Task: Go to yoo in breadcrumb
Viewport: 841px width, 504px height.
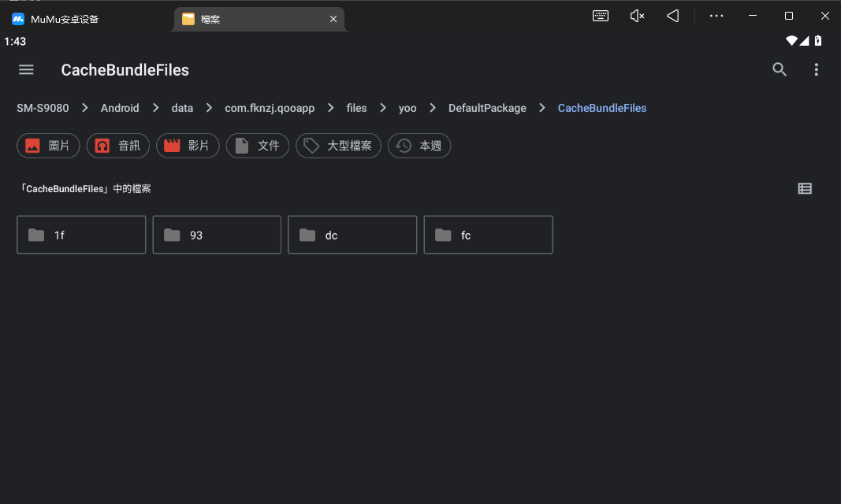Action: [407, 108]
